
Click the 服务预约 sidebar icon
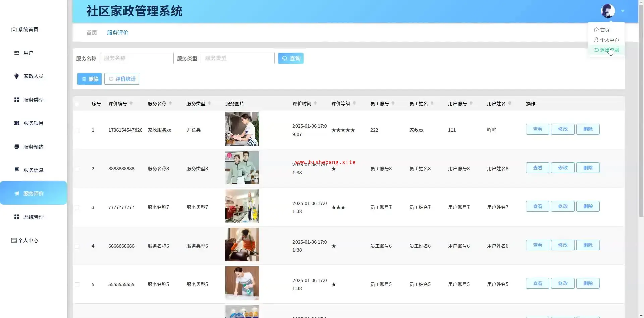(x=16, y=147)
